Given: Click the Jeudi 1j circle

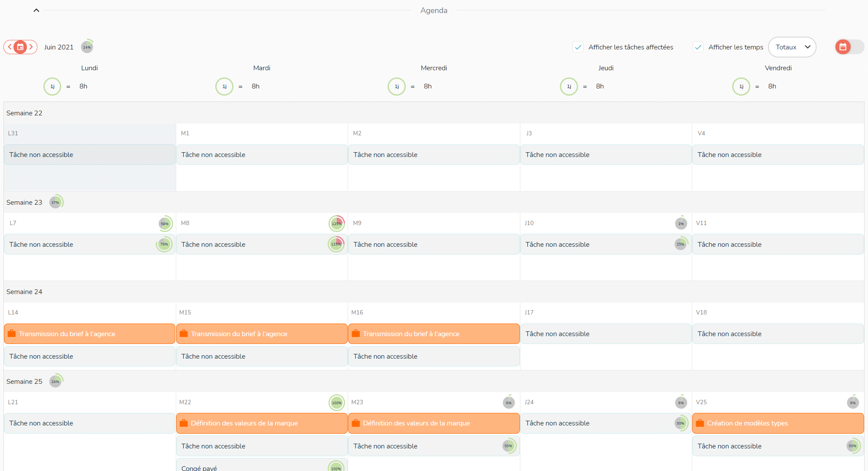Looking at the screenshot, I should click(569, 86).
